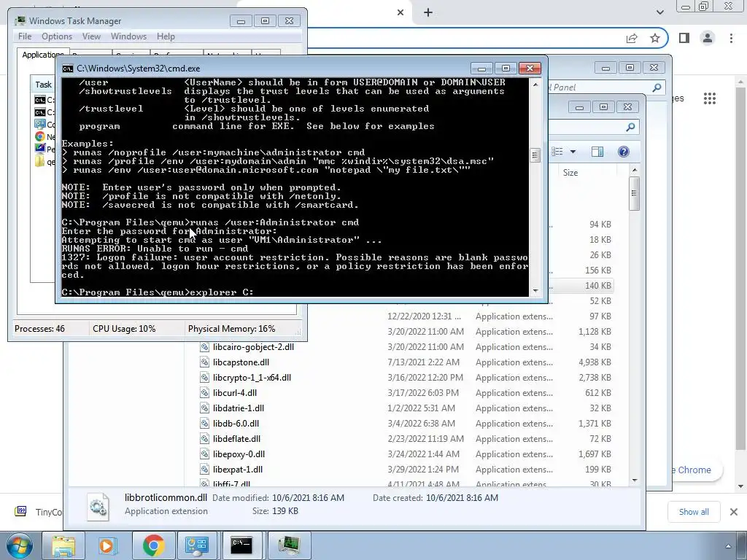Click the Processes: 46 status entry
Viewport: 747px width, 560px height.
tap(39, 329)
